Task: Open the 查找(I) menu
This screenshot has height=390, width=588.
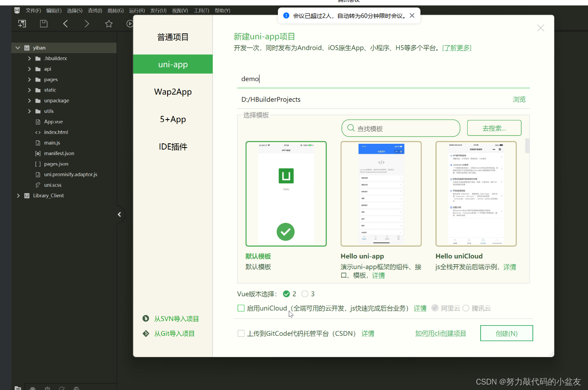Action: coord(95,10)
